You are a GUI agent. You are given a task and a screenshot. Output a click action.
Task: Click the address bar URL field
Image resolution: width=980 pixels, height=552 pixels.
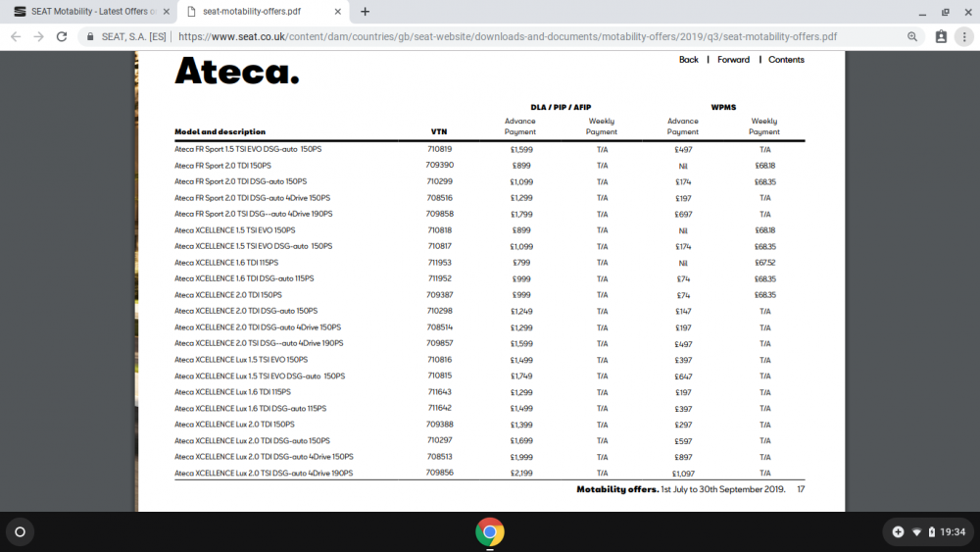pyautogui.click(x=508, y=37)
